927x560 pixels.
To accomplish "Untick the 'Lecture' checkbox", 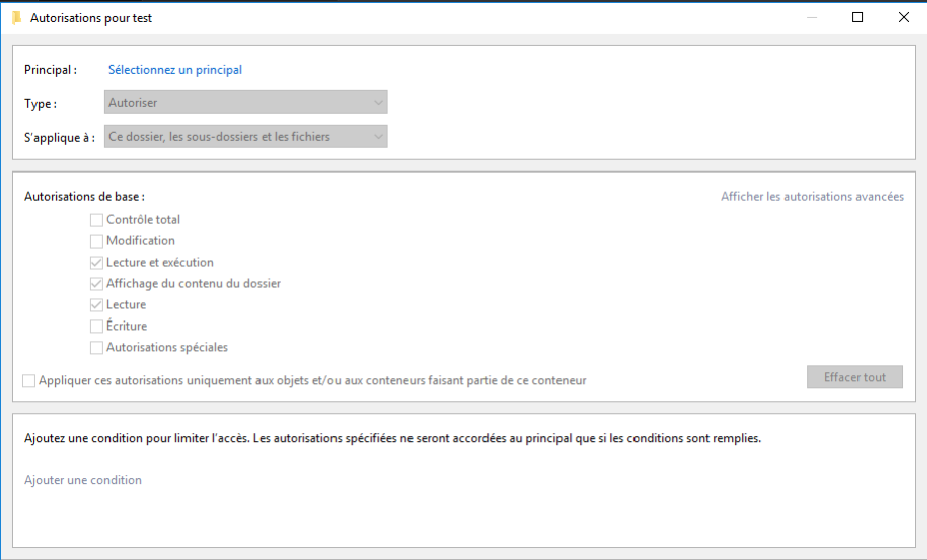I will tap(96, 304).
